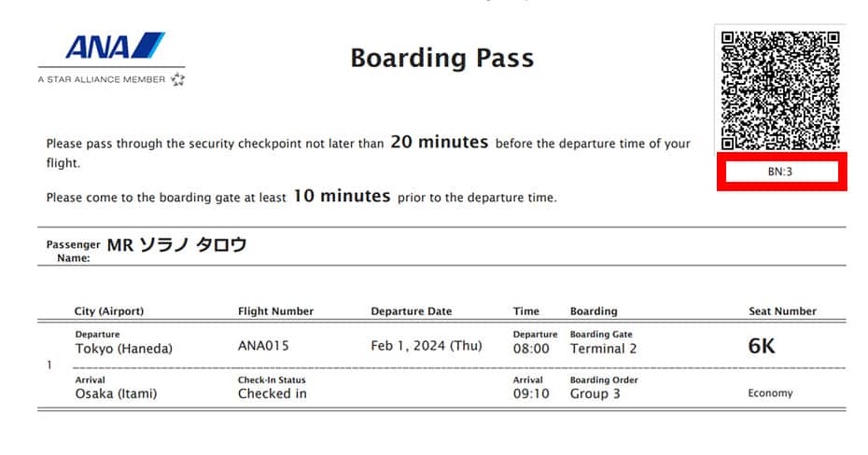Click boarding gate Terminal 2
The width and height of the screenshot is (868, 455).
point(603,349)
